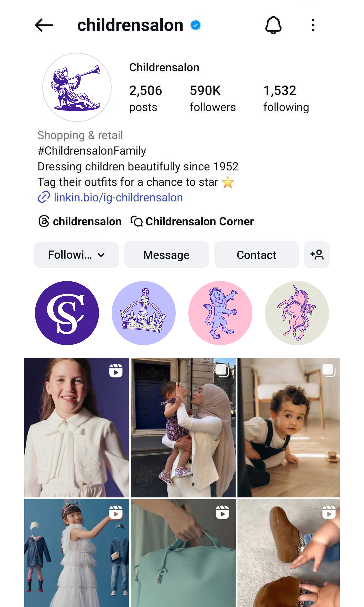364x607 pixels.
Task: Tap the Contact button
Action: 256,254
